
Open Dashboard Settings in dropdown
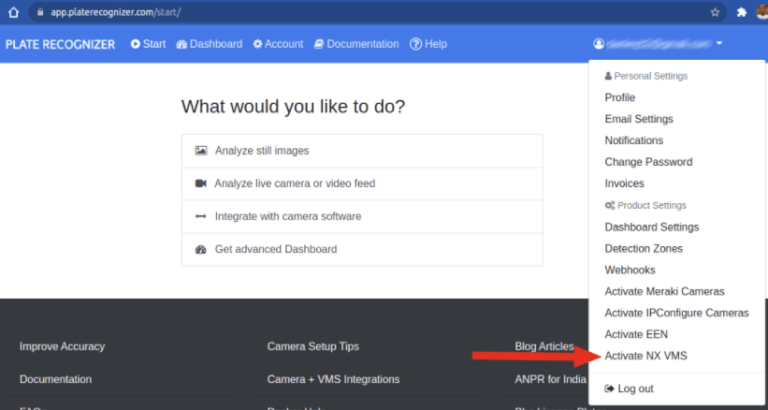tap(651, 227)
